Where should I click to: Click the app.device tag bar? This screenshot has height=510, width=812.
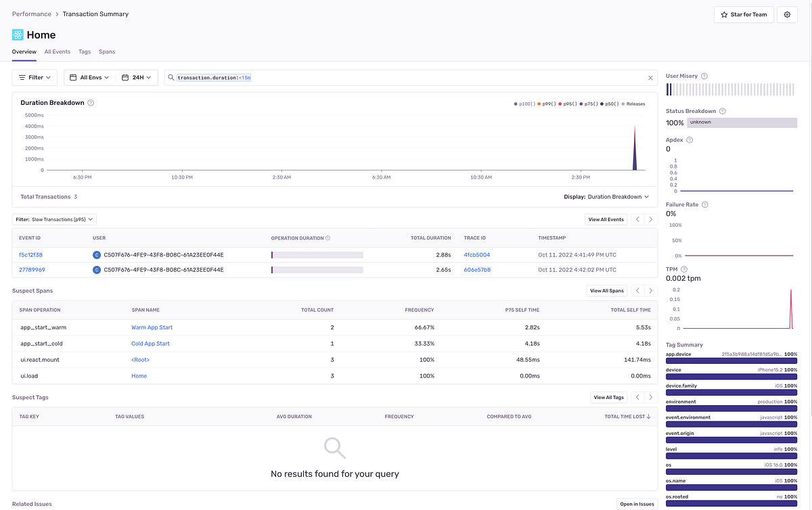(731, 361)
